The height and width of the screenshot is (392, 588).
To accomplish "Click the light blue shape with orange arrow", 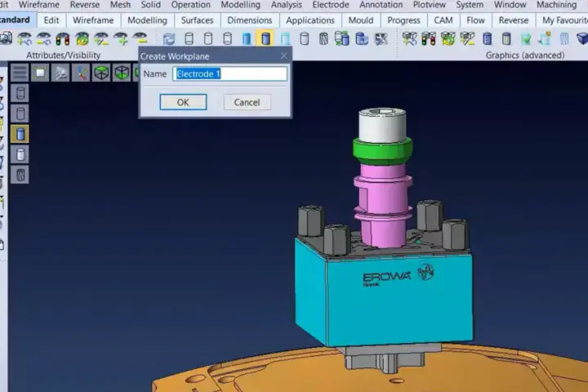I will click(x=545, y=38).
